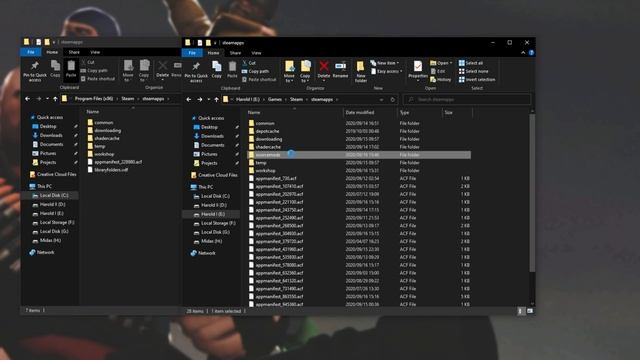
Task: Click Games in the right window's address path
Action: [275, 99]
